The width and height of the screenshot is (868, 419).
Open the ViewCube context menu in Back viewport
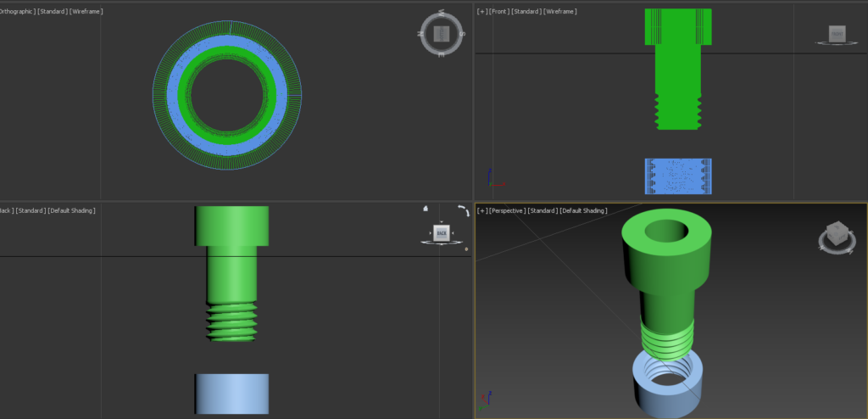coord(466,249)
